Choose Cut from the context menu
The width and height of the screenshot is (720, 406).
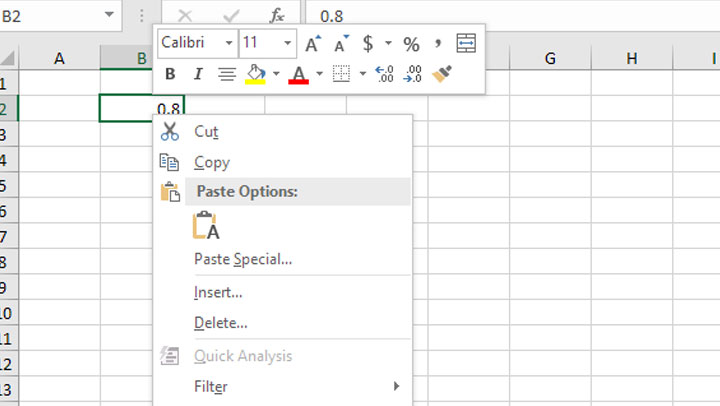206,131
